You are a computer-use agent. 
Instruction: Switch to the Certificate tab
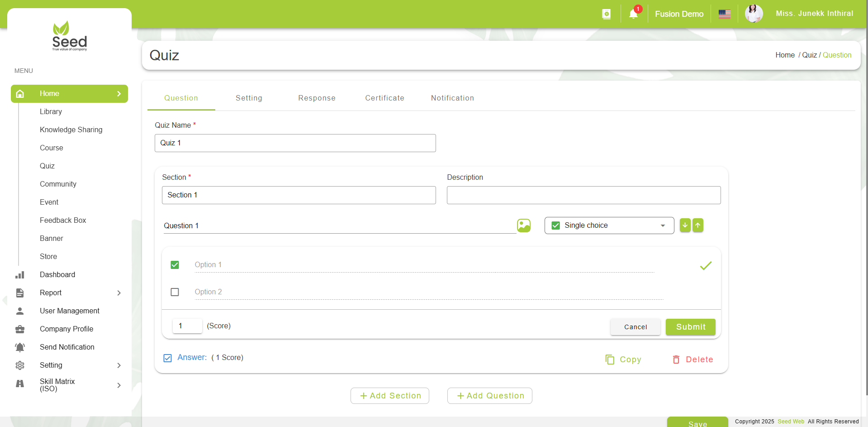384,98
